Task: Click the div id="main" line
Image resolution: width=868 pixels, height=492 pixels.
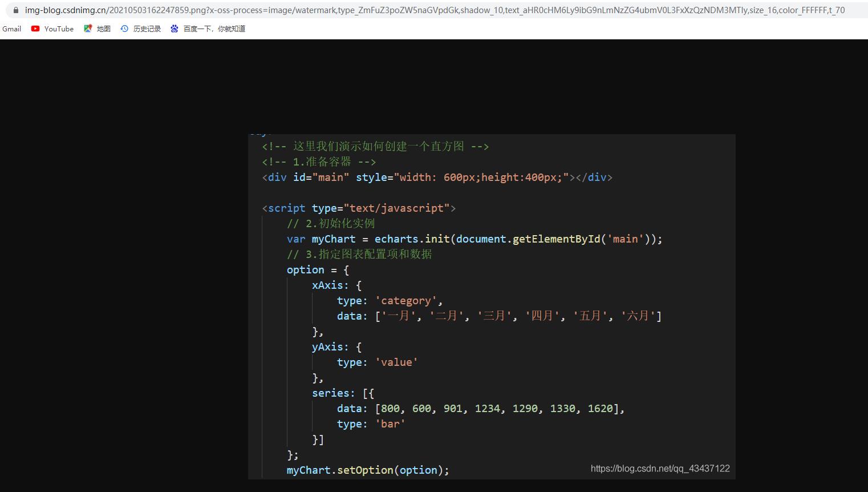Action: point(437,177)
